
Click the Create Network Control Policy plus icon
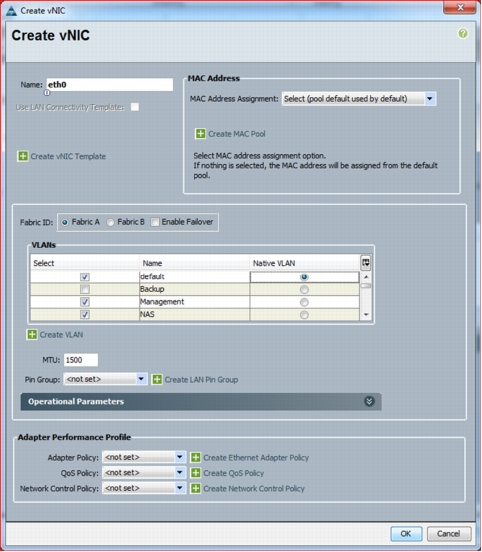pos(195,488)
